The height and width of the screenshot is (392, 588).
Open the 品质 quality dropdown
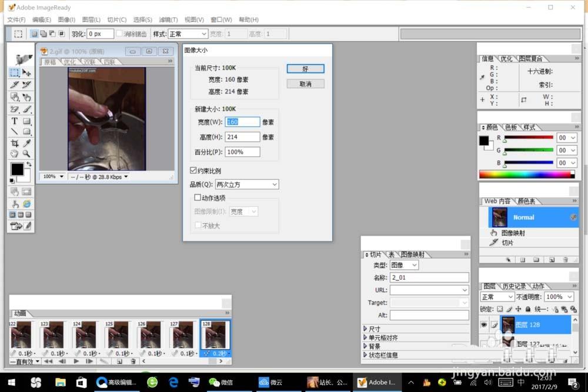[x=246, y=185]
